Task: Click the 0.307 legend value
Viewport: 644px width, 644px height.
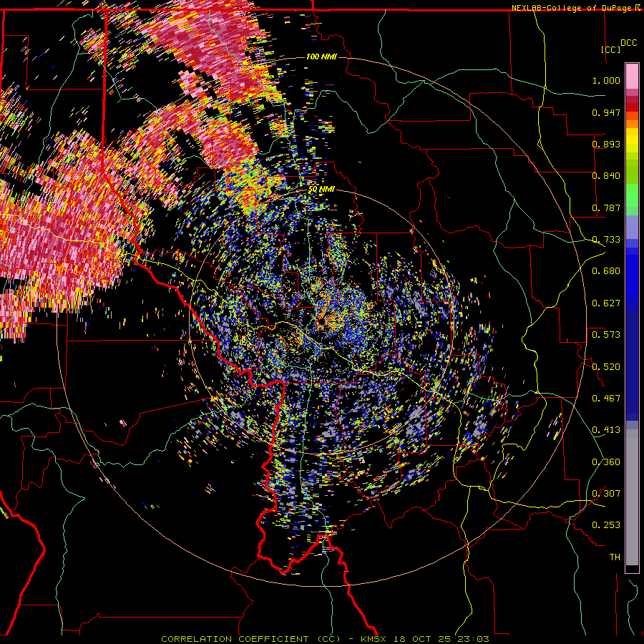Action: (x=606, y=494)
